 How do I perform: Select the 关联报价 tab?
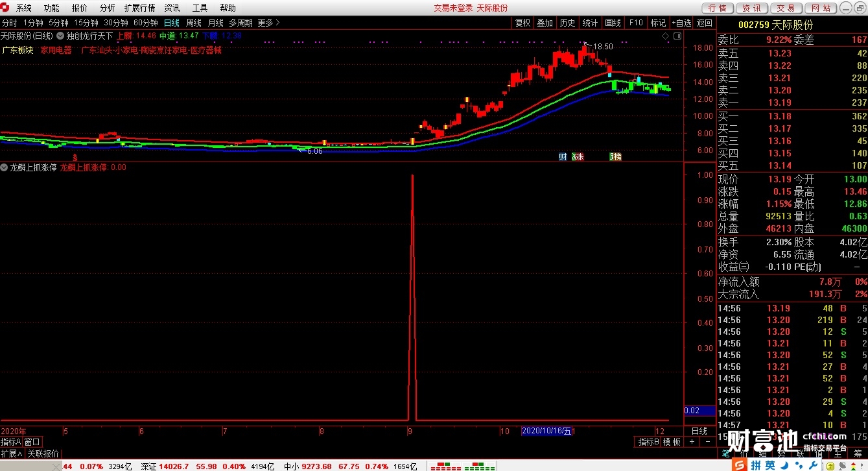point(43,453)
